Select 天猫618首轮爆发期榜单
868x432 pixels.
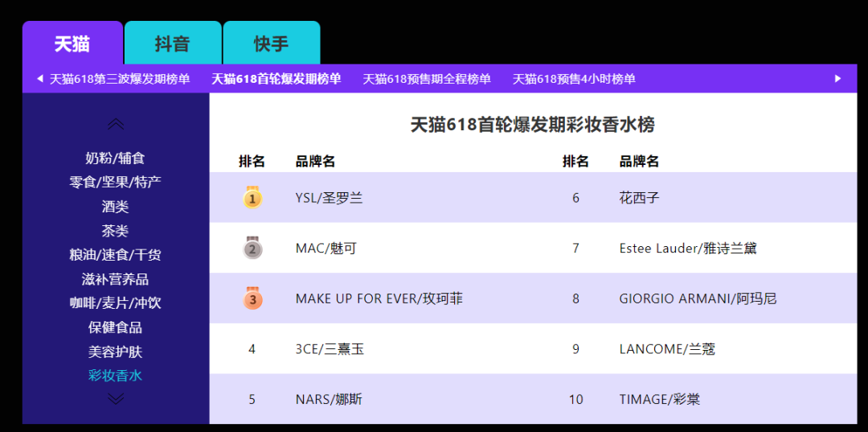coord(276,79)
